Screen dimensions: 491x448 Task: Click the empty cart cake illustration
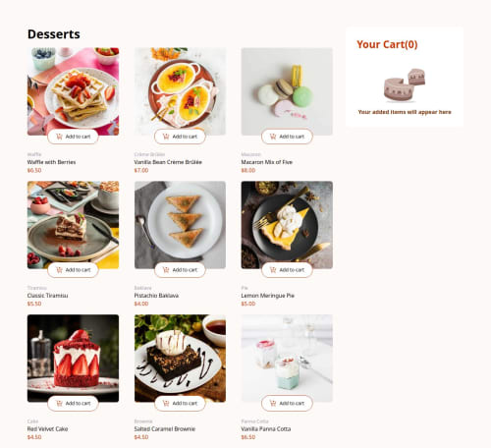click(405, 84)
